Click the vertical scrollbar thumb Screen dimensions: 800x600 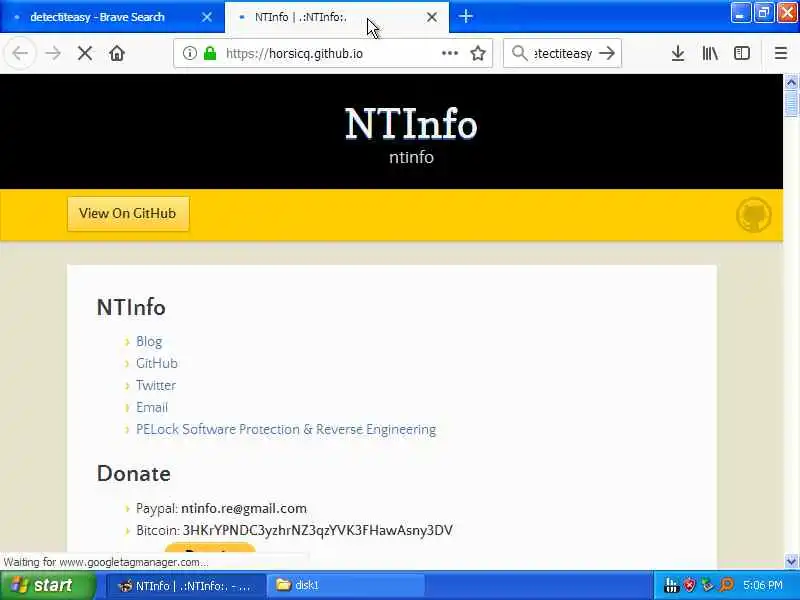click(x=791, y=104)
